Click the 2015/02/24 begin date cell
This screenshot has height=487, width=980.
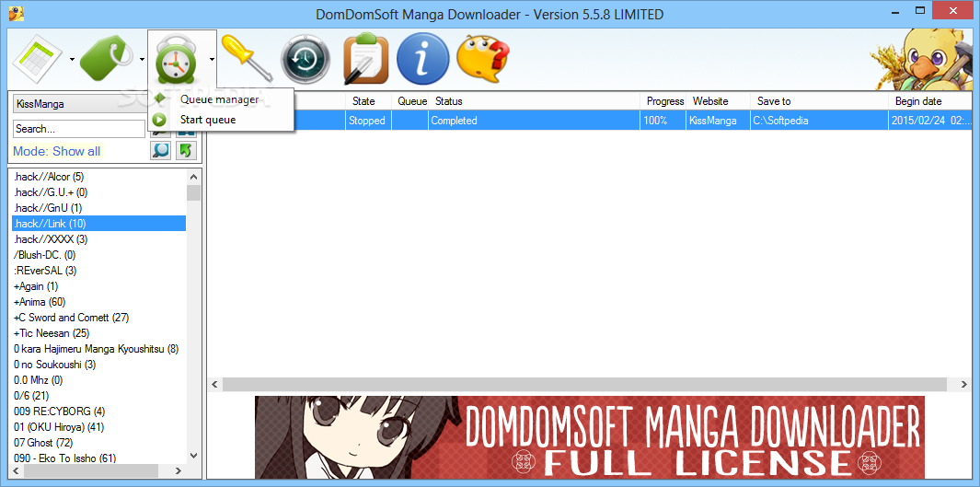931,121
